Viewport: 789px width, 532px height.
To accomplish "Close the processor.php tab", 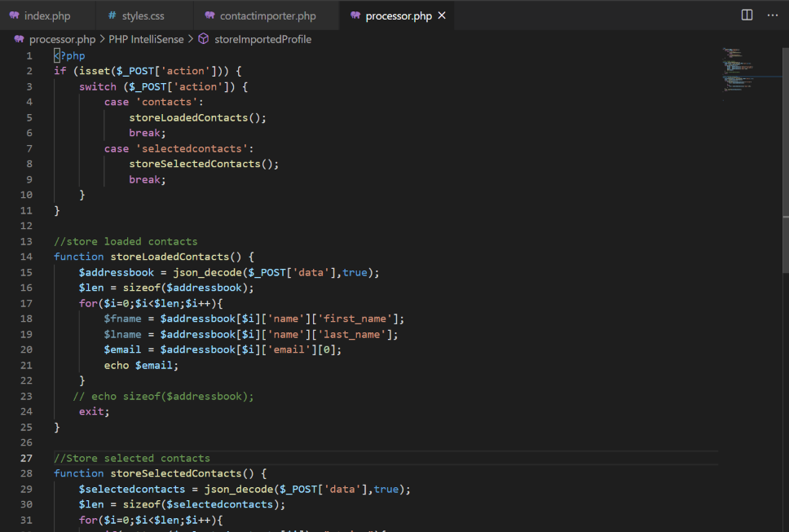I will tap(442, 15).
